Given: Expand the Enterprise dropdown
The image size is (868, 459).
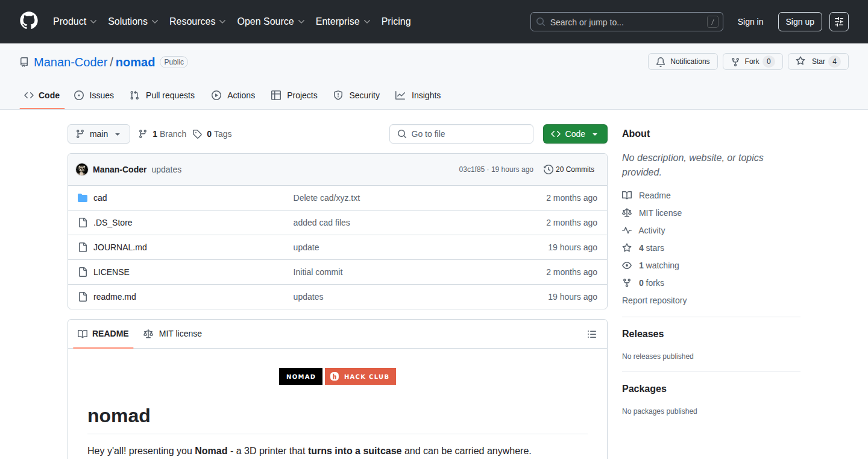Looking at the screenshot, I should pyautogui.click(x=343, y=22).
